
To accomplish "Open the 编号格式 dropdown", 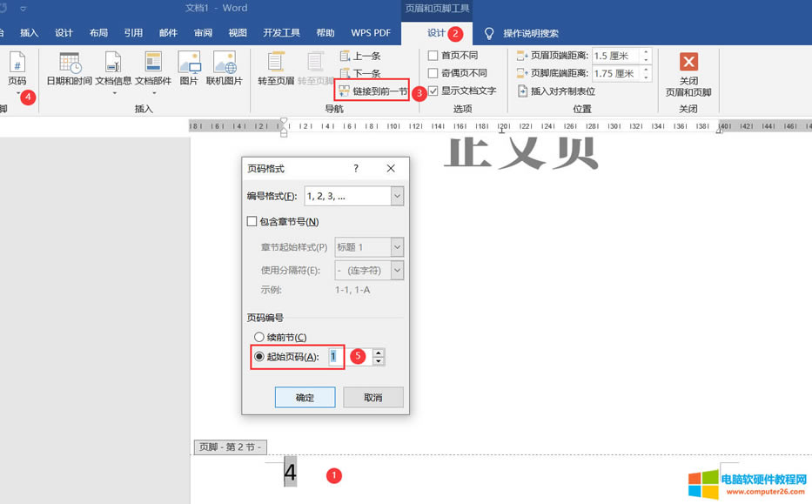I will click(396, 196).
